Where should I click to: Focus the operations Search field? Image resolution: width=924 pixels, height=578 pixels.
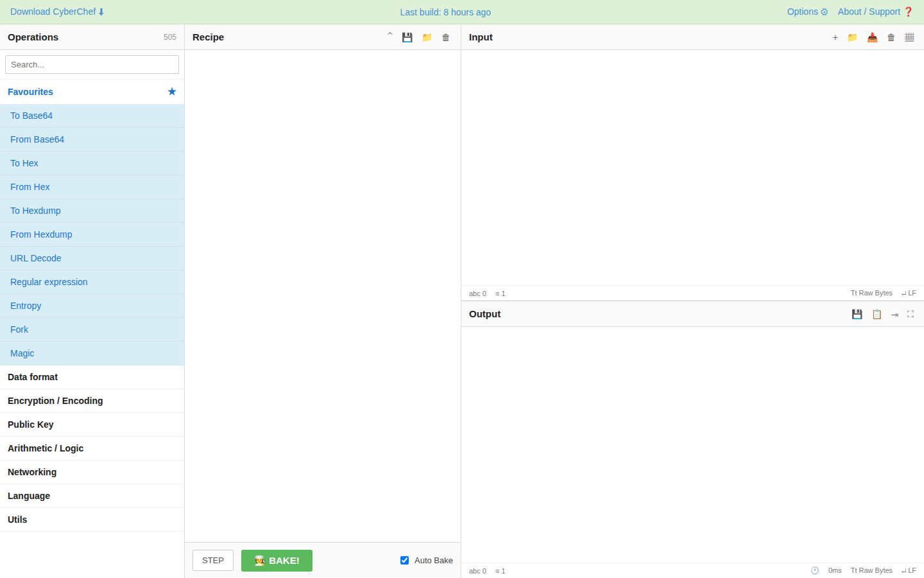92,64
